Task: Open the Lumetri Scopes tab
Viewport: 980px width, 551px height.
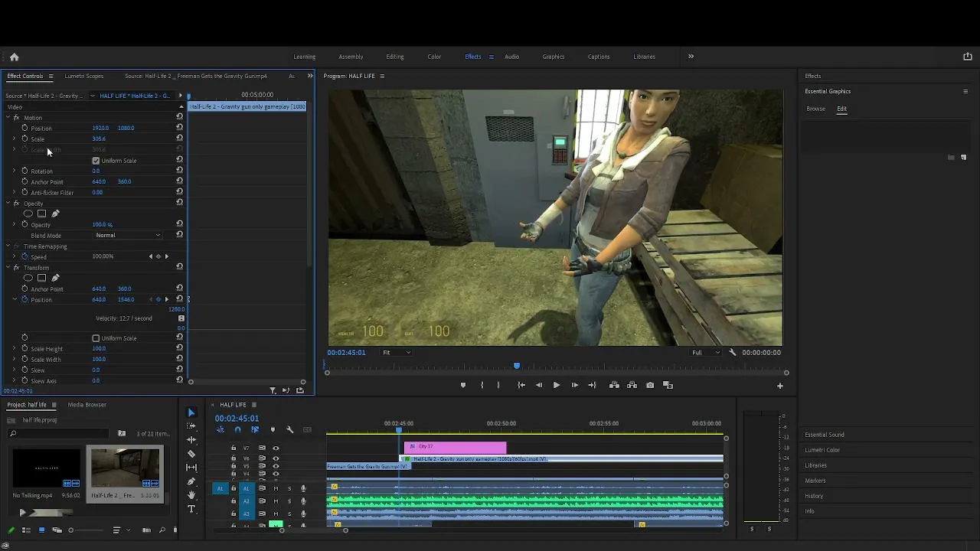Action: click(x=84, y=76)
